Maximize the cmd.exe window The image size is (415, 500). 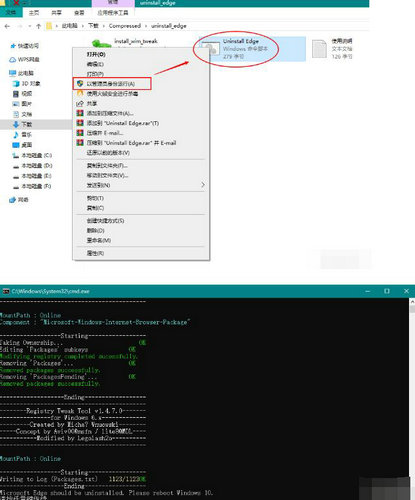[x=387, y=291]
